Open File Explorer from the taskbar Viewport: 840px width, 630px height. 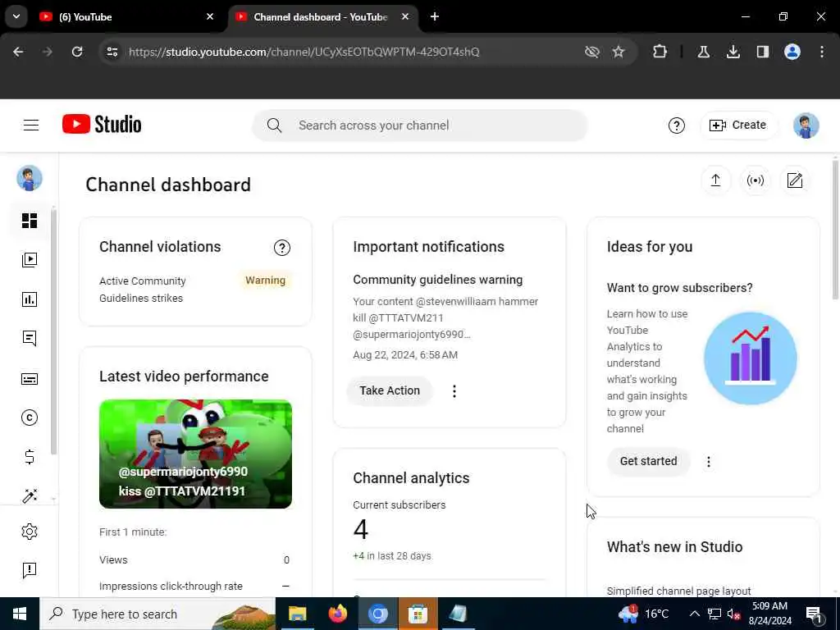(x=297, y=614)
